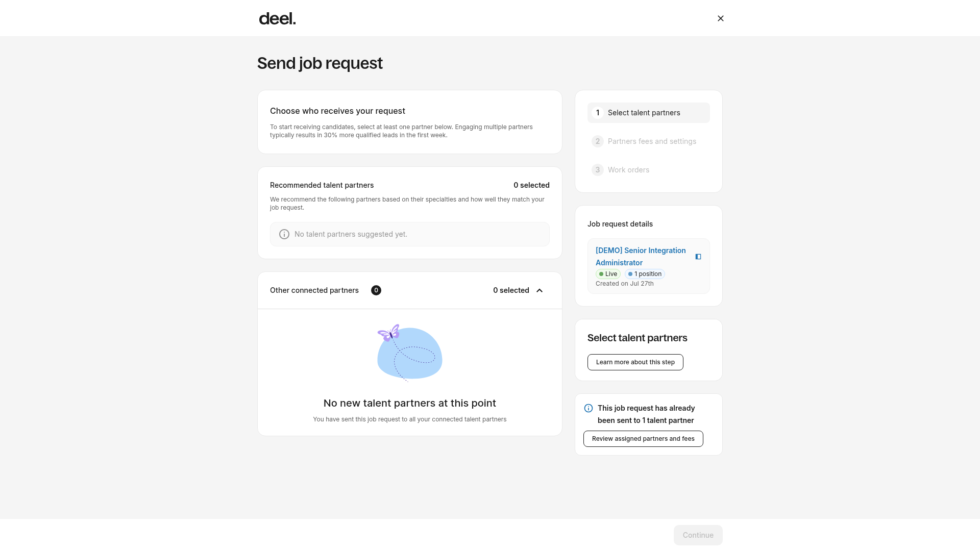
Task: Click the deel logo
Action: point(277,18)
